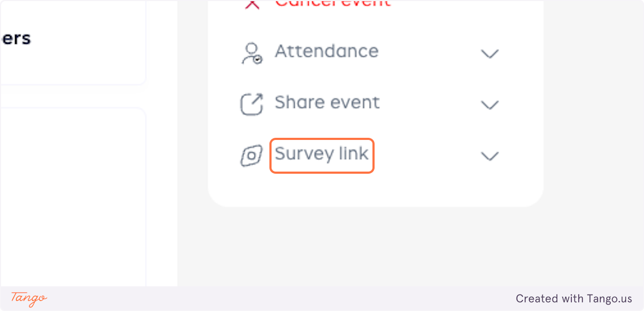Open the Created with Tango.us link
This screenshot has height=311, width=644.
[x=574, y=299]
